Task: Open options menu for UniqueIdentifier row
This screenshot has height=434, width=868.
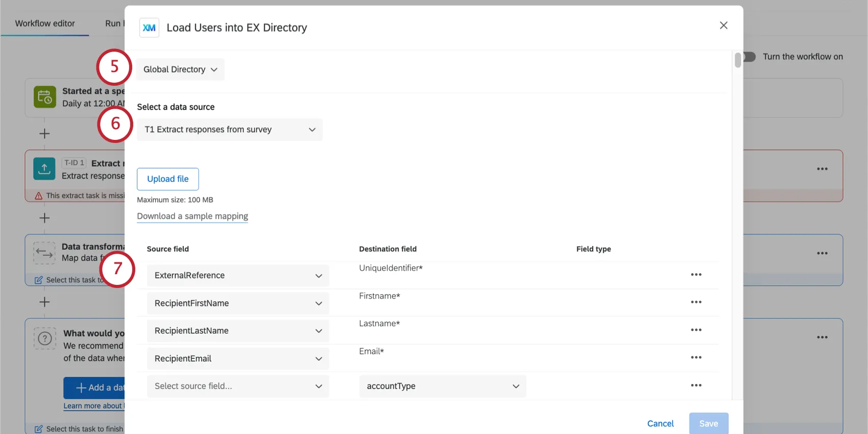Action: click(x=696, y=275)
